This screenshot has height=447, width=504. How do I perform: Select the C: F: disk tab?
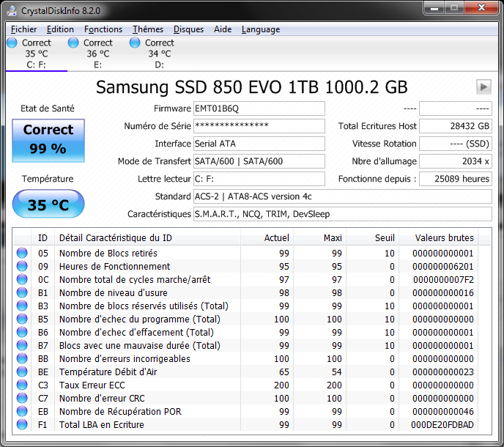point(37,53)
